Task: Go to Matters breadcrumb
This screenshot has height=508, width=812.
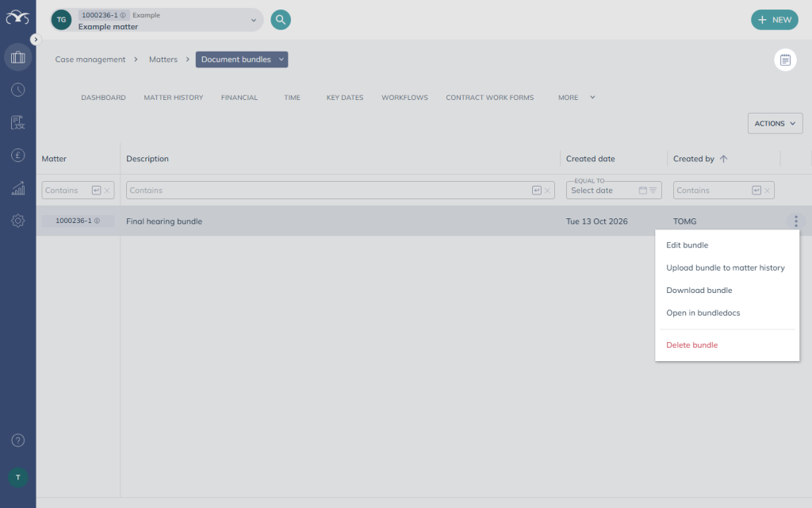Action: pos(163,59)
